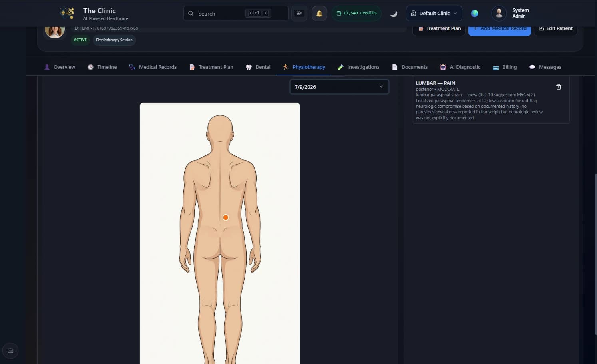Screen dimensions: 597x364
Task: Click the page vertical scrollbar
Action: point(595,254)
